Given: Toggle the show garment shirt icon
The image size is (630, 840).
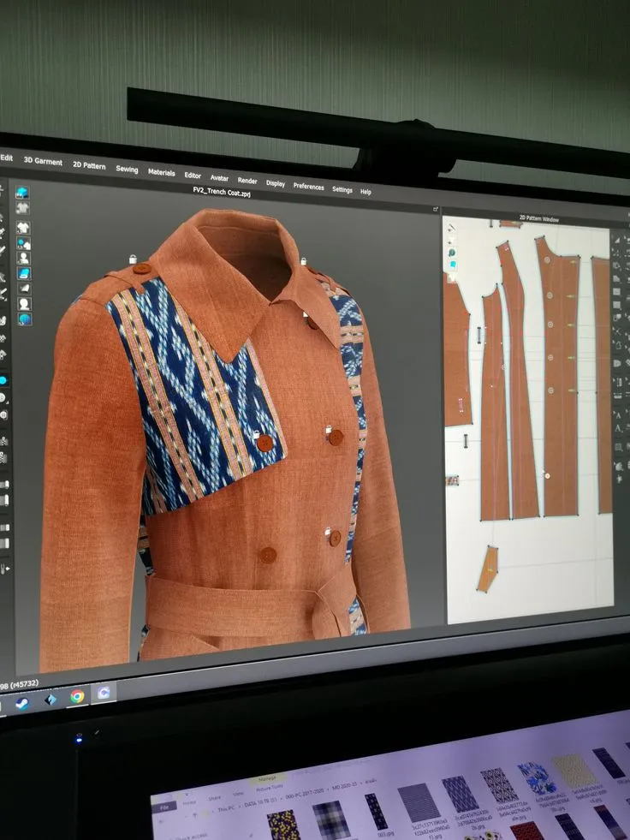Looking at the screenshot, I should [x=22, y=228].
